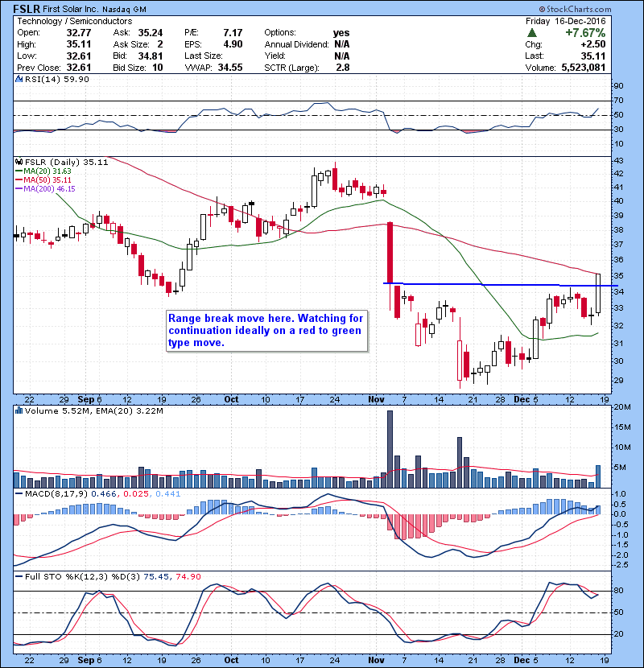Click the 43 label on price axis
Viewport: 644px width, 668px height.
click(618, 161)
